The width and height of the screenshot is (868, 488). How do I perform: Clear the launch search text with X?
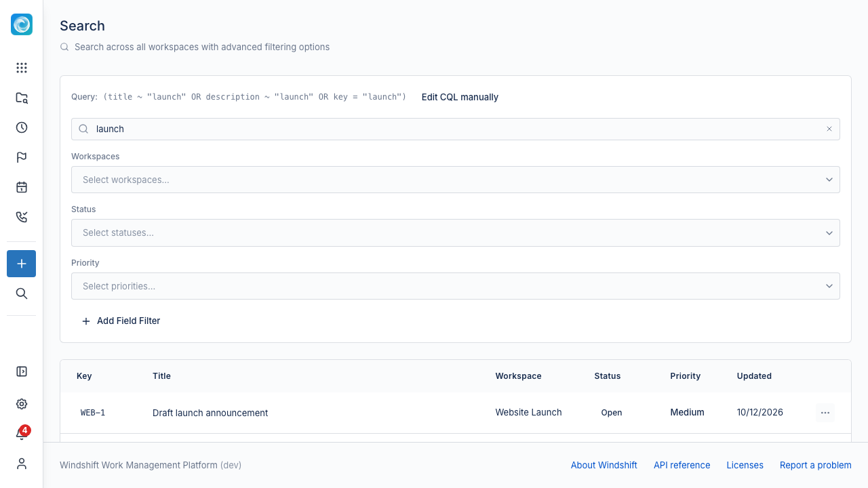[x=829, y=129]
